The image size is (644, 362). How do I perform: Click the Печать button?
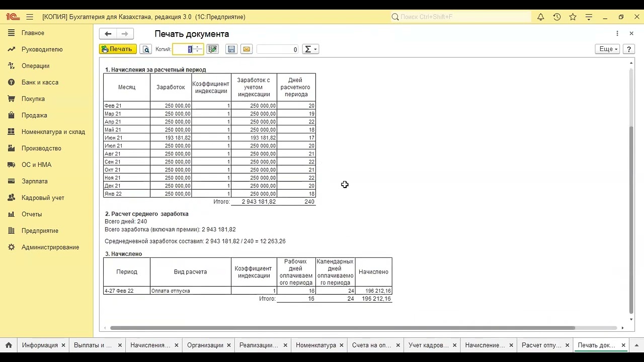coord(118,49)
